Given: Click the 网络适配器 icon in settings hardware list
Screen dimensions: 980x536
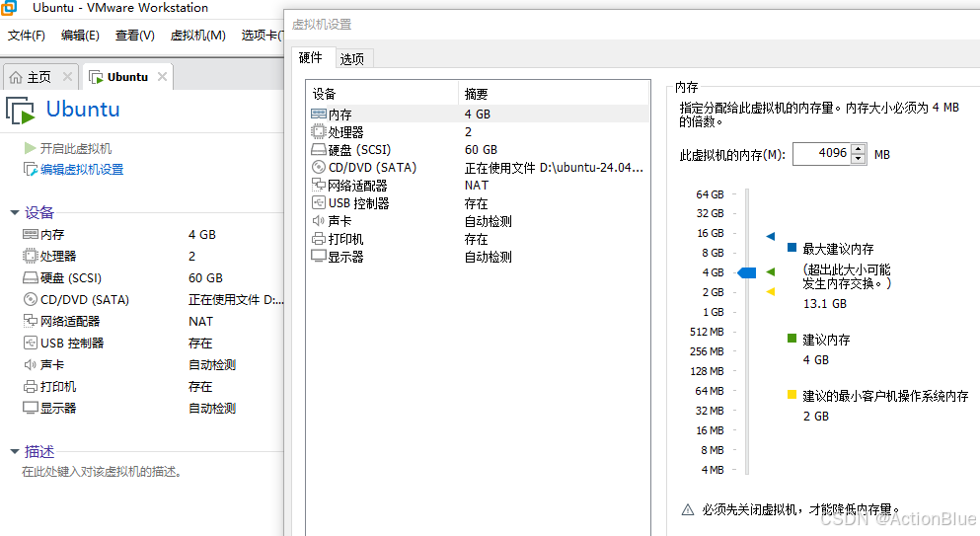Looking at the screenshot, I should [319, 186].
